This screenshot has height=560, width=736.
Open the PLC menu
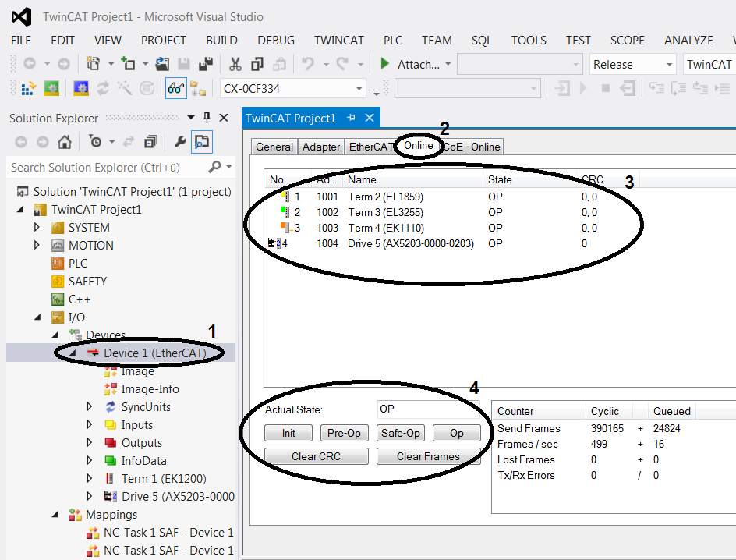[x=392, y=41]
